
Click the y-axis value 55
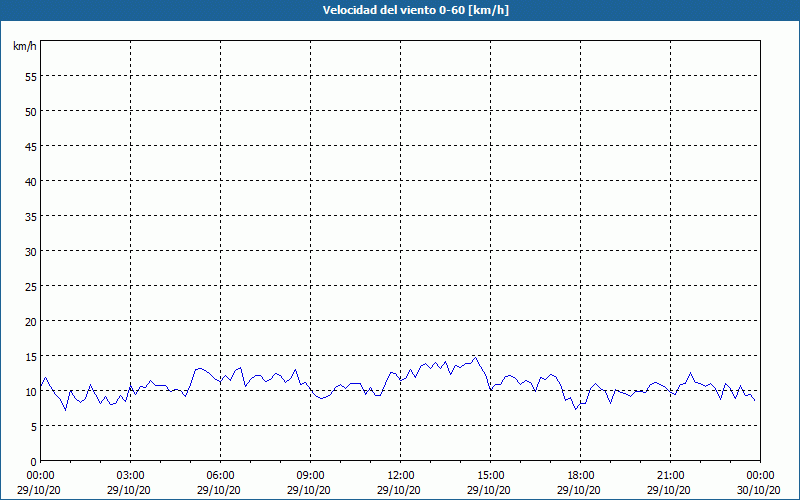pos(31,77)
